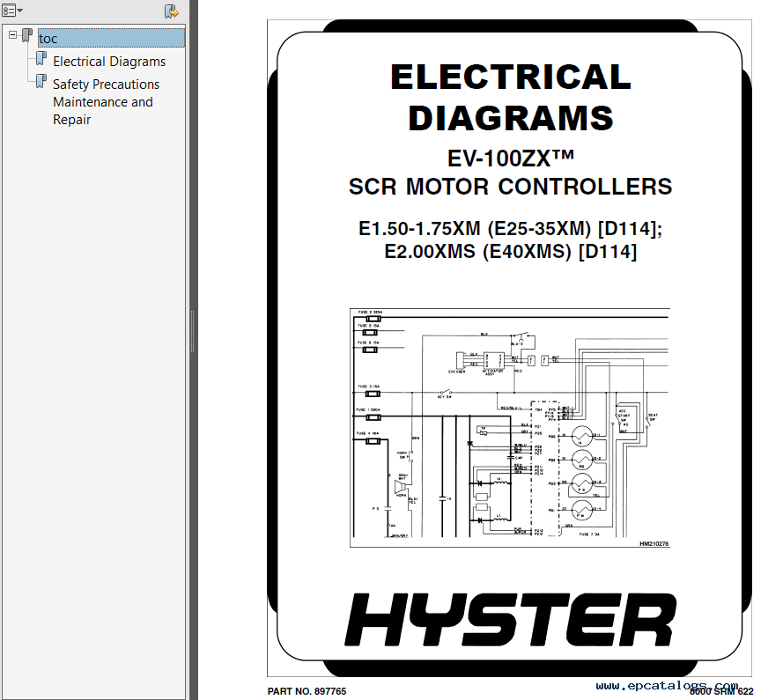Click the EV-100ZX heading text
783x700 pixels.
point(511,158)
